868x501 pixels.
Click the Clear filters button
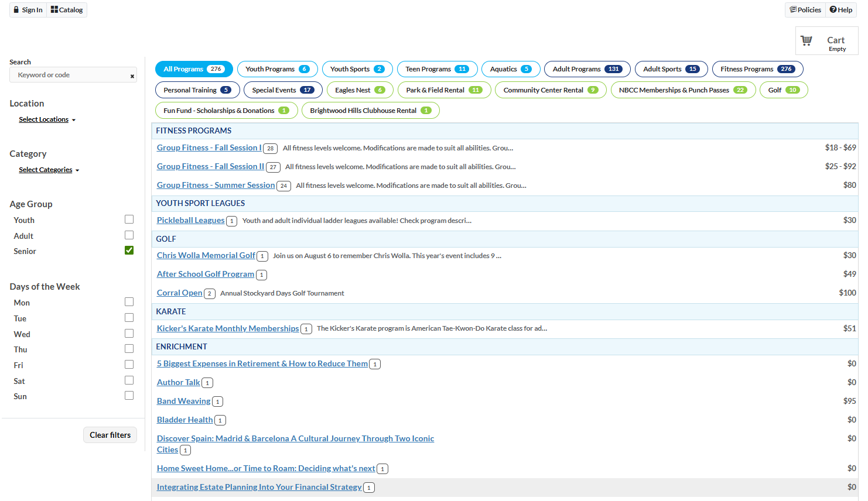(110, 435)
